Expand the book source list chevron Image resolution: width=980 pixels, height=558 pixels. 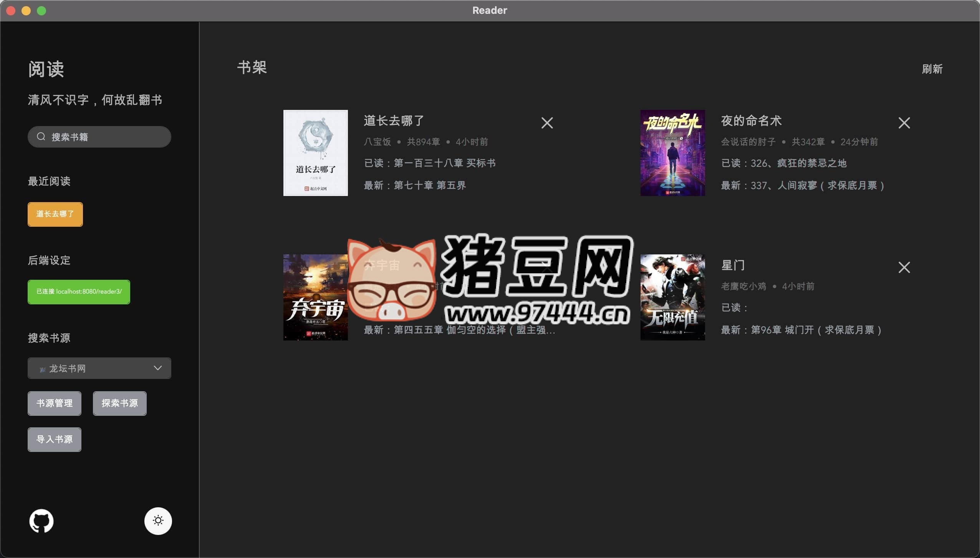click(157, 368)
